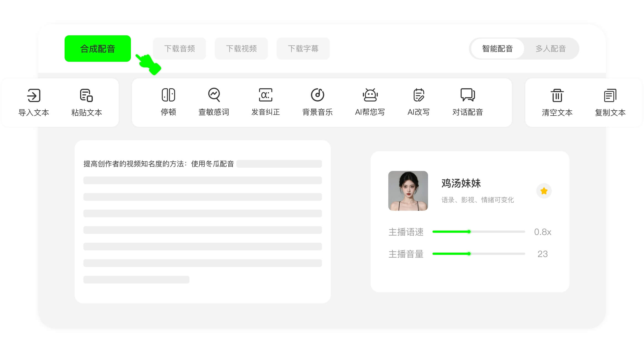The width and height of the screenshot is (644, 353).
Task: Switch to 多人配音 mode
Action: (x=551, y=49)
